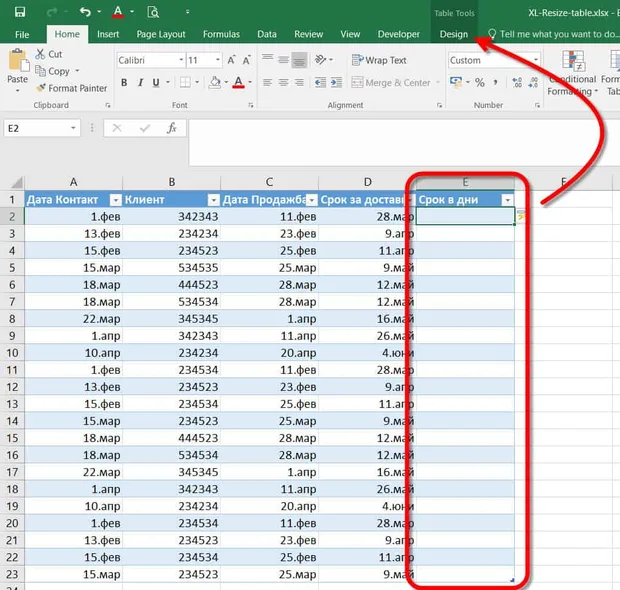Click the Undo arrow icon

[x=85, y=12]
